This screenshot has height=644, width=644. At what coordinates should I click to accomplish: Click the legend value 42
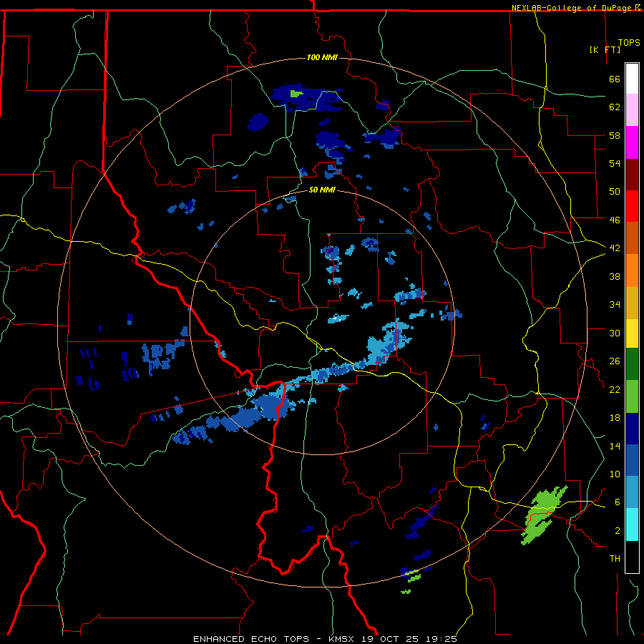pos(615,248)
